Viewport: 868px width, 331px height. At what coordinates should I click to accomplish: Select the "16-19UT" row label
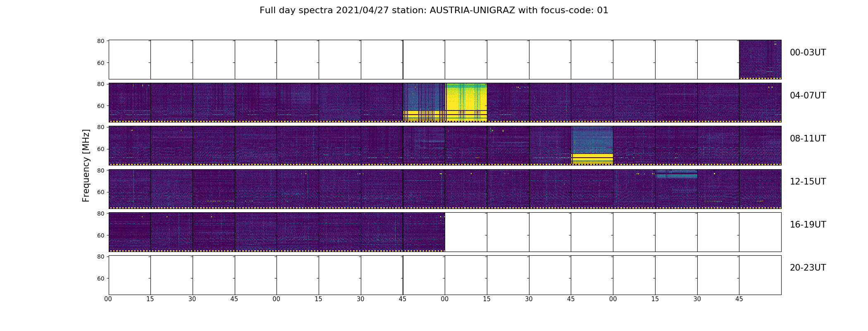click(x=808, y=225)
